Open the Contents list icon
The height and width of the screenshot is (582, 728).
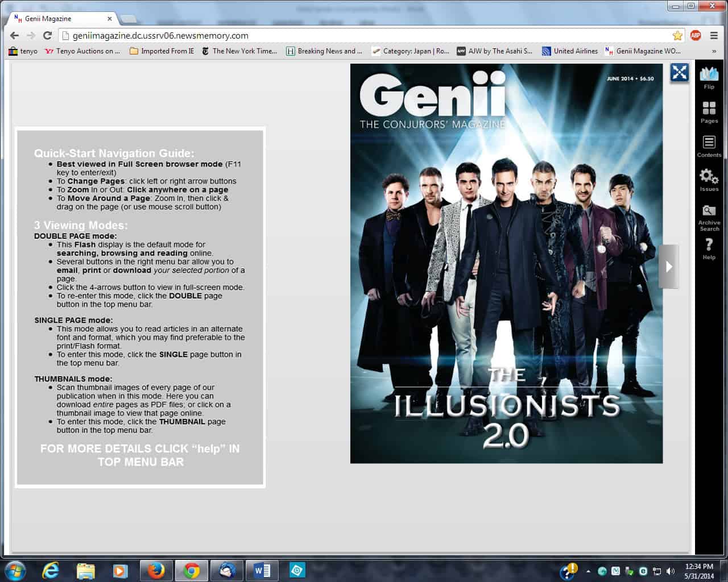pyautogui.click(x=709, y=145)
